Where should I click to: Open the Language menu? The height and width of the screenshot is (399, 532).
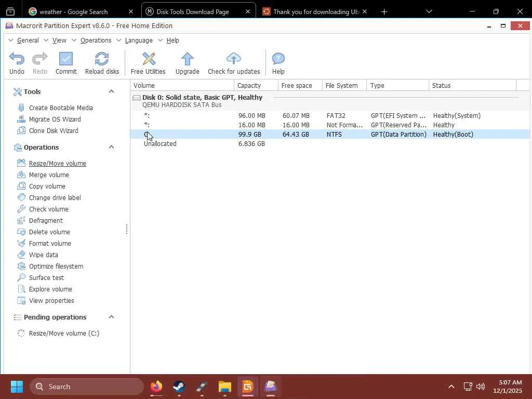coord(139,41)
